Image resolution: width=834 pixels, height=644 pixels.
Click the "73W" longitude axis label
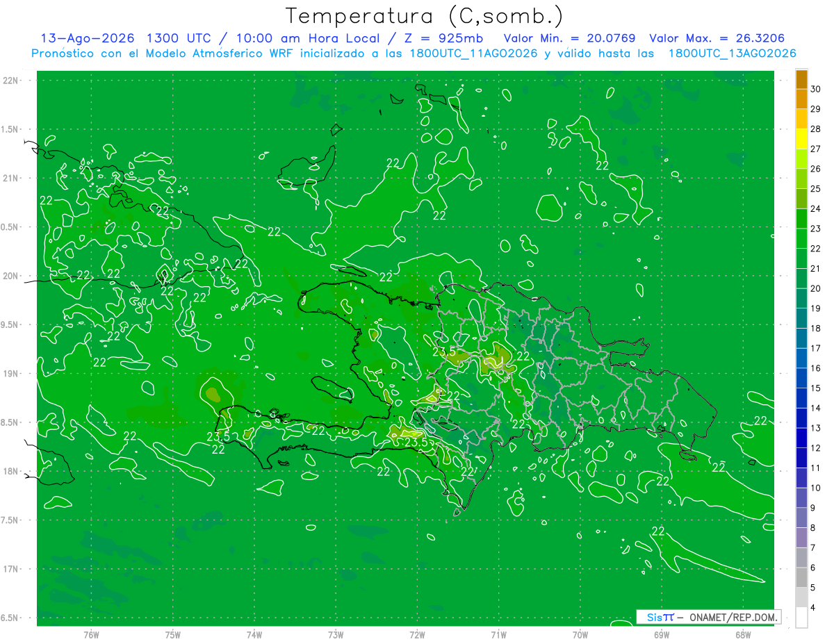click(336, 635)
